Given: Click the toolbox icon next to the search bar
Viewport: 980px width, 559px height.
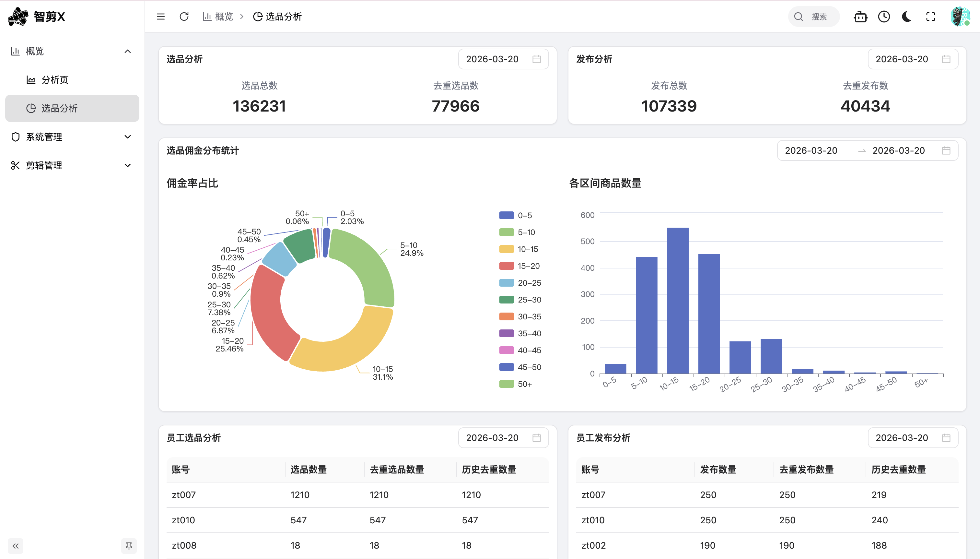Looking at the screenshot, I should pos(860,17).
